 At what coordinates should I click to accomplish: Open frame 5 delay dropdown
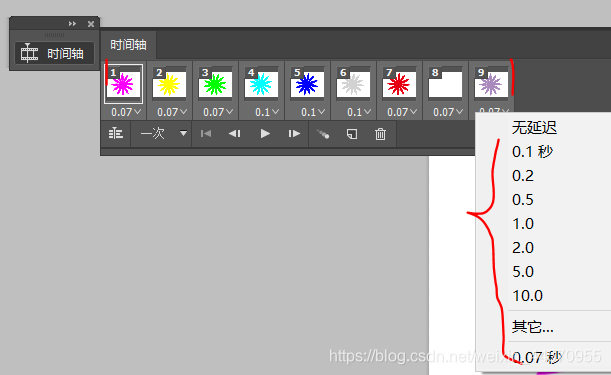point(313,112)
